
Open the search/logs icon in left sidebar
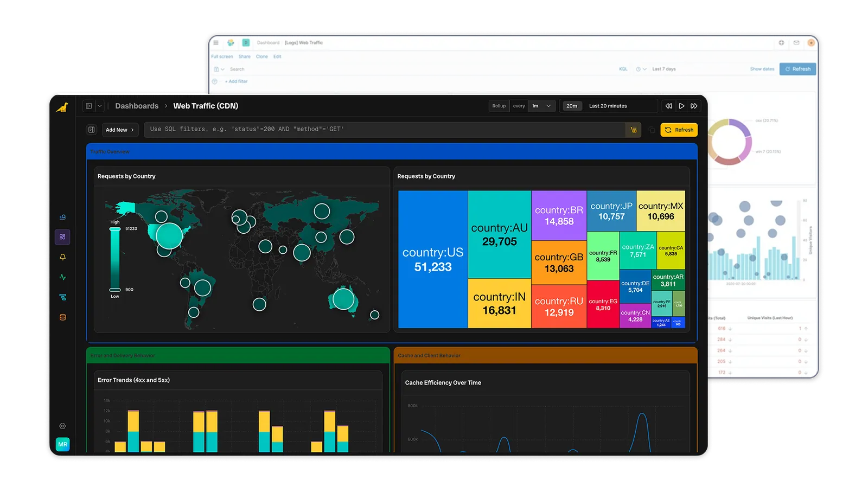click(x=62, y=217)
